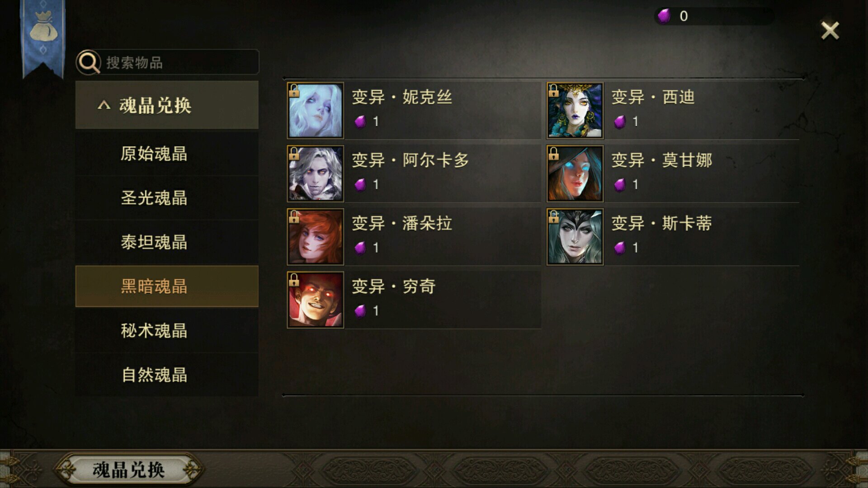
Task: Select the 变异·西迪 hero portrait
Action: point(575,110)
